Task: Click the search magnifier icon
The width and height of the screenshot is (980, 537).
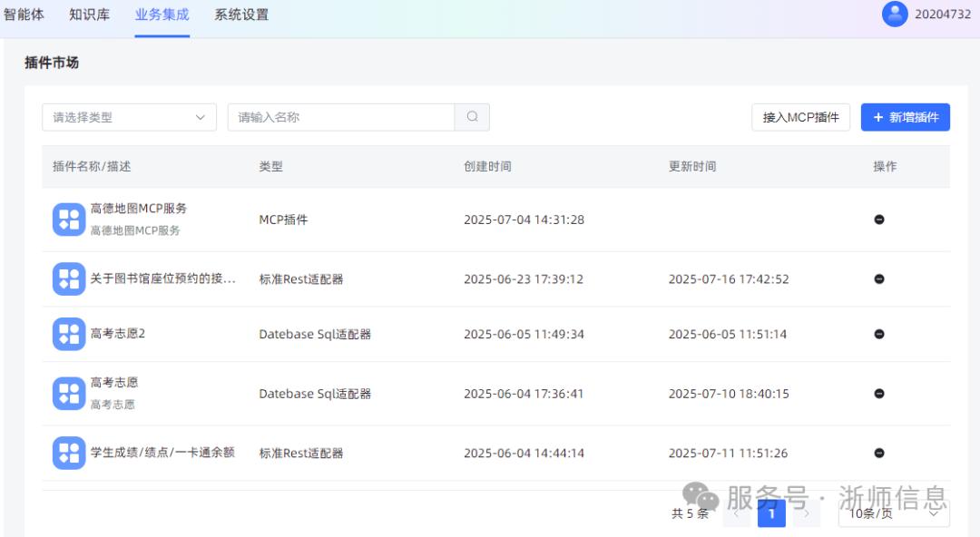Action: [472, 117]
